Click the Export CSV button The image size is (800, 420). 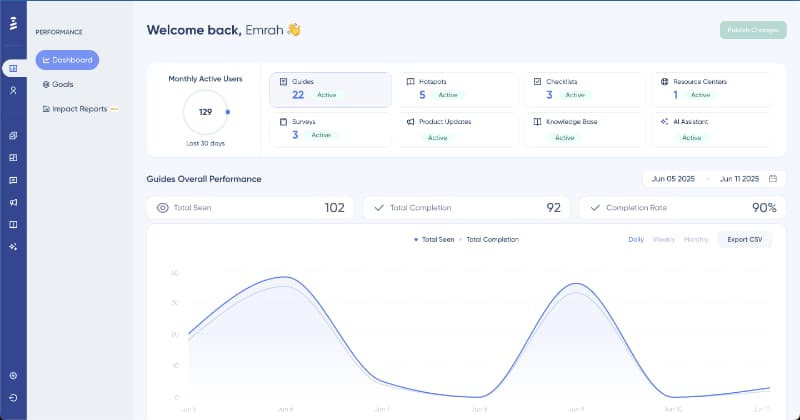point(745,239)
